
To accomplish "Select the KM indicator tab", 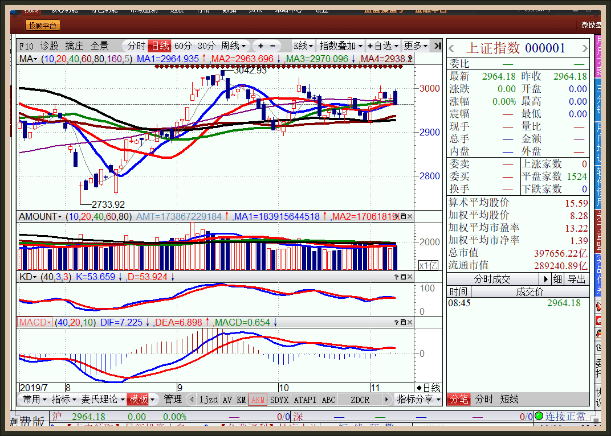I will point(241,399).
